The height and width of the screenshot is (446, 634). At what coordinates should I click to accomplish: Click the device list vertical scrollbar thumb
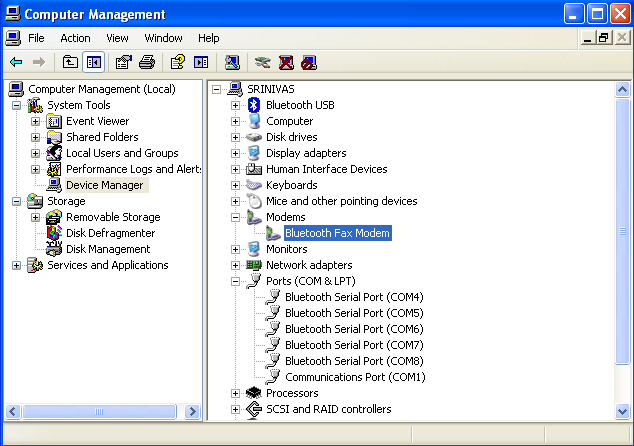[622, 231]
